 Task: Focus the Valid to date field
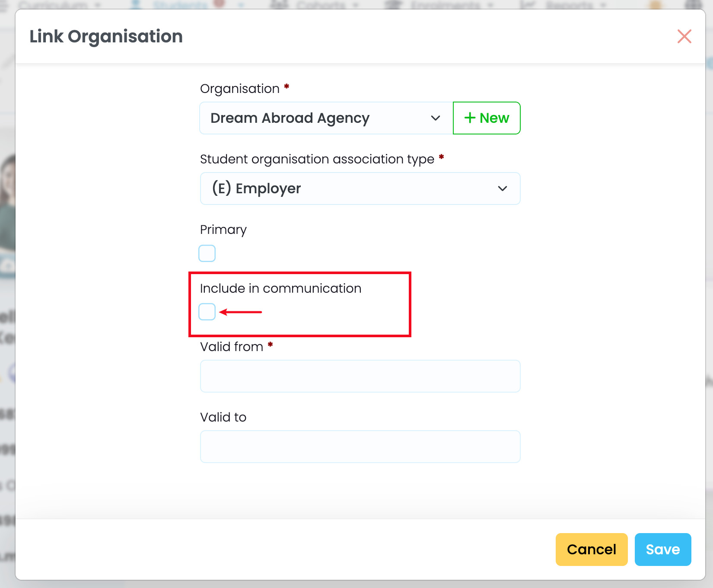pyautogui.click(x=360, y=447)
